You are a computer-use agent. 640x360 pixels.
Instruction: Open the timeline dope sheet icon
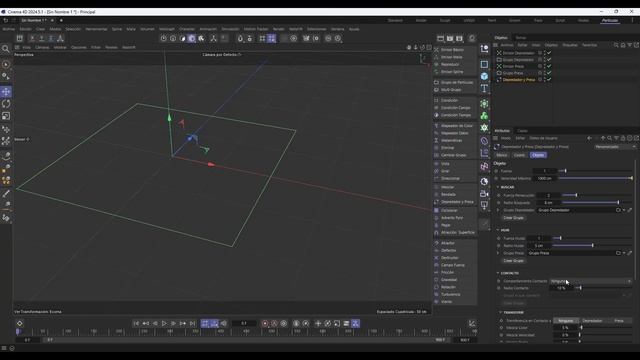pyautogui.click(x=472, y=324)
